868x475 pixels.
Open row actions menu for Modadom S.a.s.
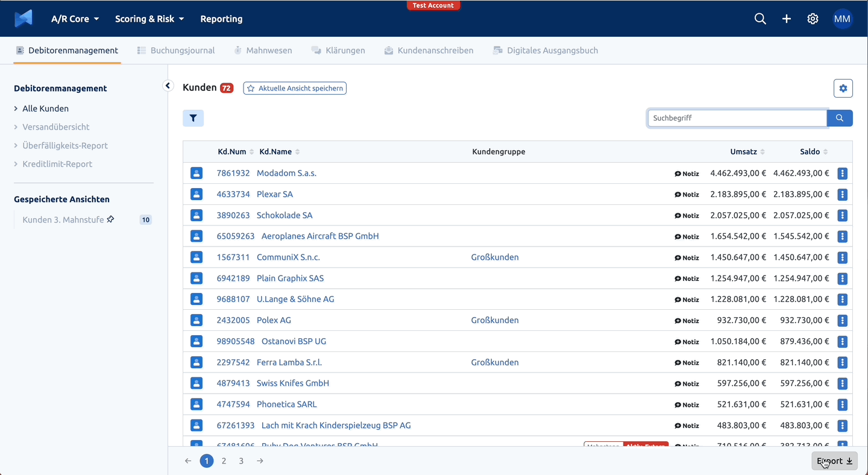pos(843,174)
